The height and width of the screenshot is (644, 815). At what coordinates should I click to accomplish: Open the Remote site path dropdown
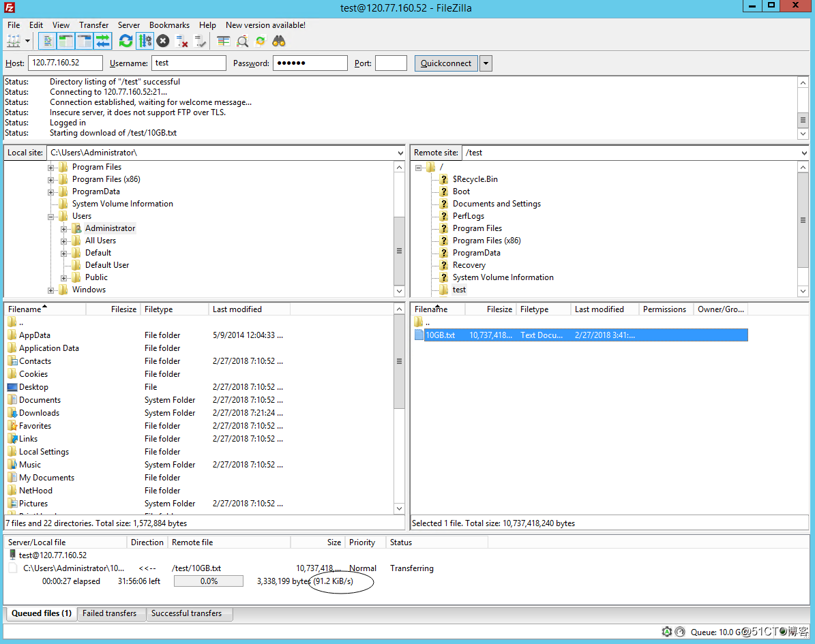pos(803,153)
